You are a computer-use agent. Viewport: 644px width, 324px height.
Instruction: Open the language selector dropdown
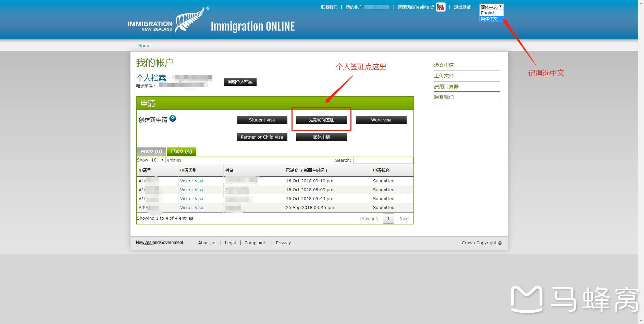pyautogui.click(x=491, y=7)
